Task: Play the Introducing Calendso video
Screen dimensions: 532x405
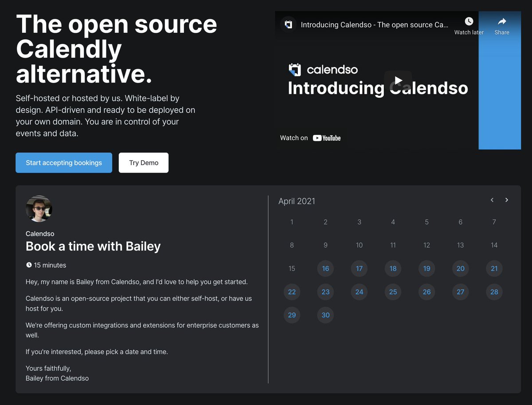Action: pos(398,80)
